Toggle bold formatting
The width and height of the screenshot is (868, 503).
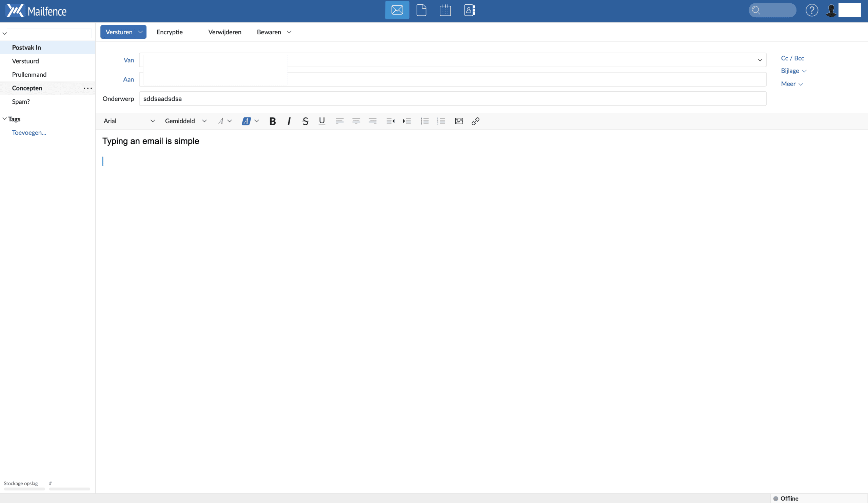pos(272,121)
